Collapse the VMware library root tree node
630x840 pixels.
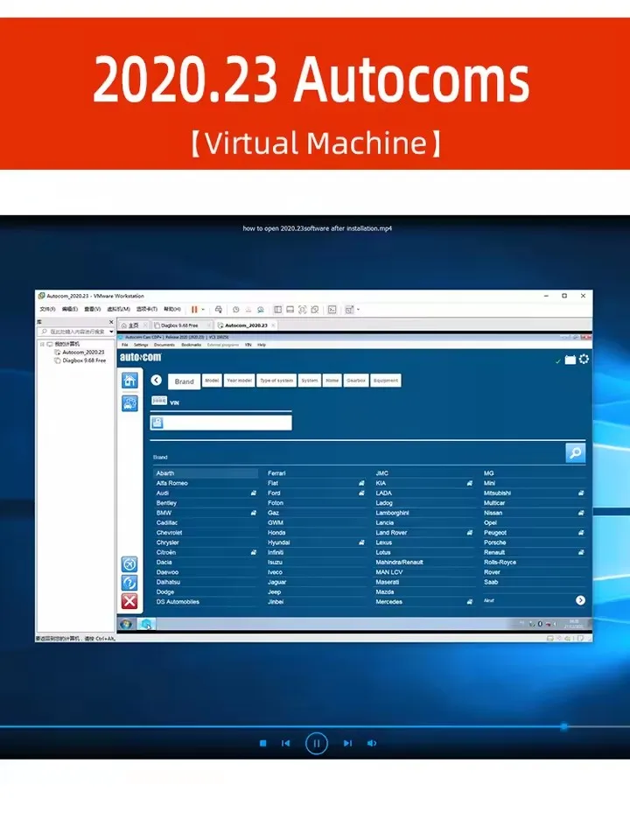click(41, 345)
